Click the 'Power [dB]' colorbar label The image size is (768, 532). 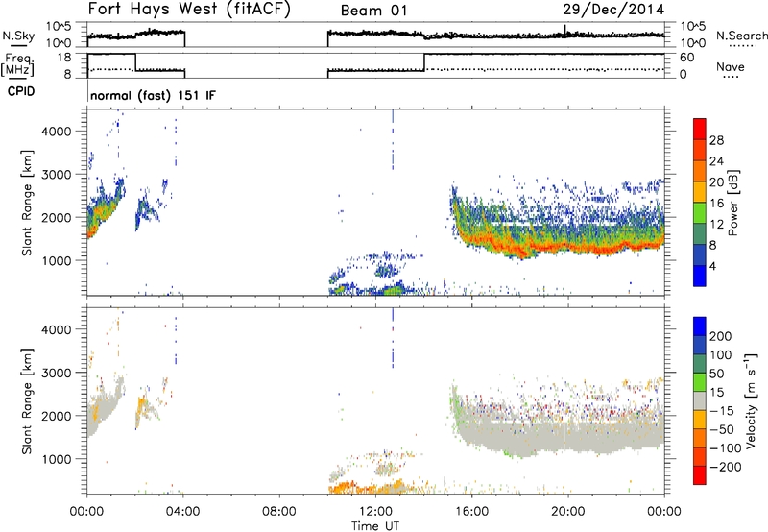[x=733, y=203]
